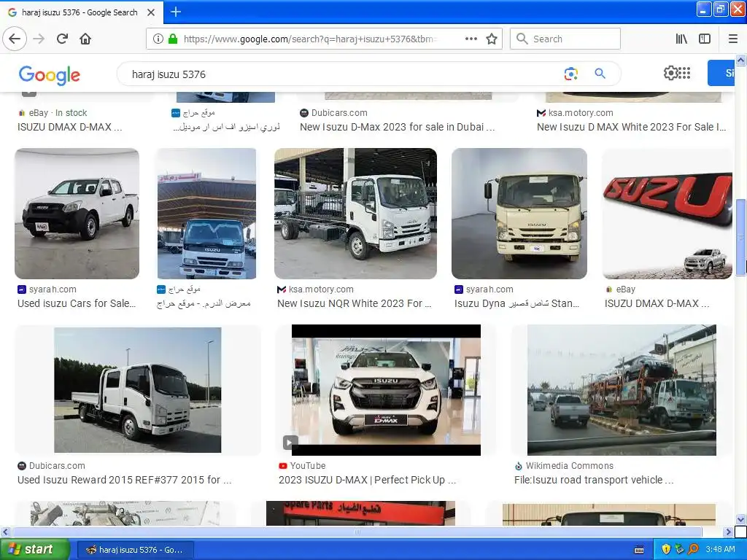The width and height of the screenshot is (747, 560).
Task: Open 'Used Isuzu Reward 2015 REF#377' link
Action: (x=124, y=480)
